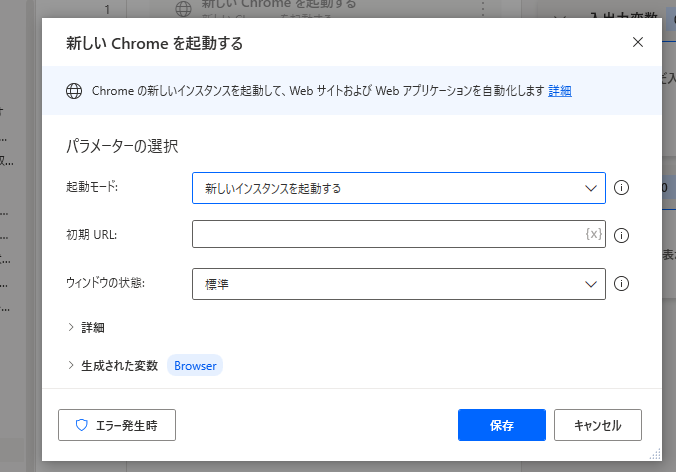The height and width of the screenshot is (472, 676).
Task: Open エラー発生時 settings
Action: 117,425
